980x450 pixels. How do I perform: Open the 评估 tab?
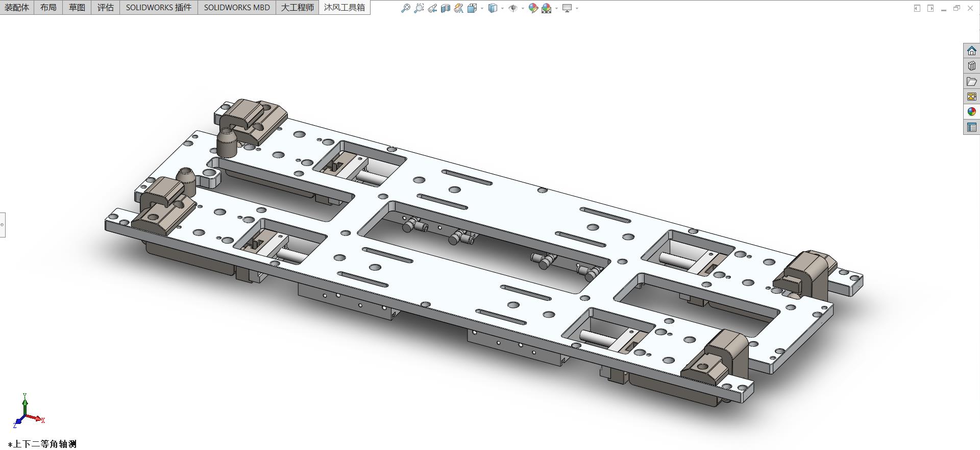pyautogui.click(x=106, y=7)
